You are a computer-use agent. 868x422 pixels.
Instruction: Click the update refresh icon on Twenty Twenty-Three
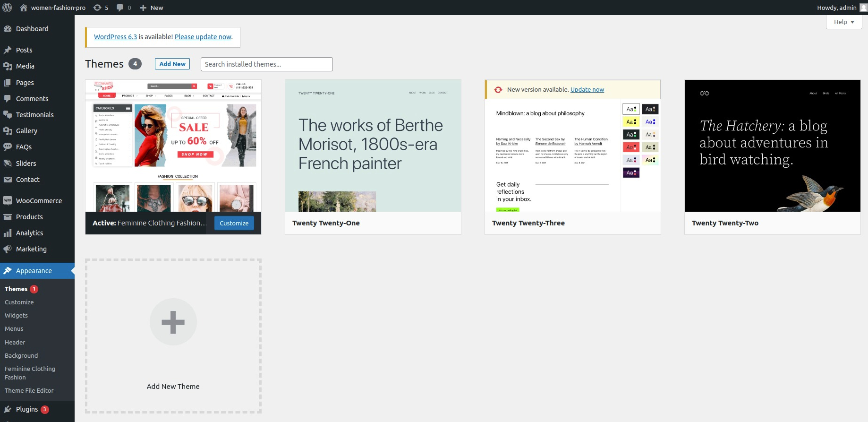498,90
